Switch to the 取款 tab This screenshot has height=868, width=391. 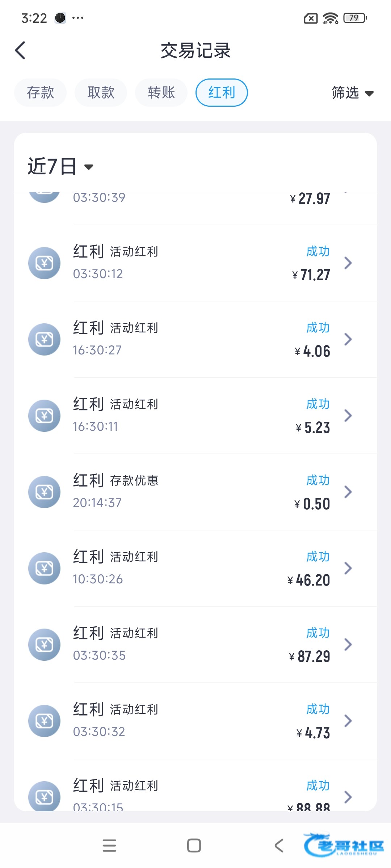101,93
